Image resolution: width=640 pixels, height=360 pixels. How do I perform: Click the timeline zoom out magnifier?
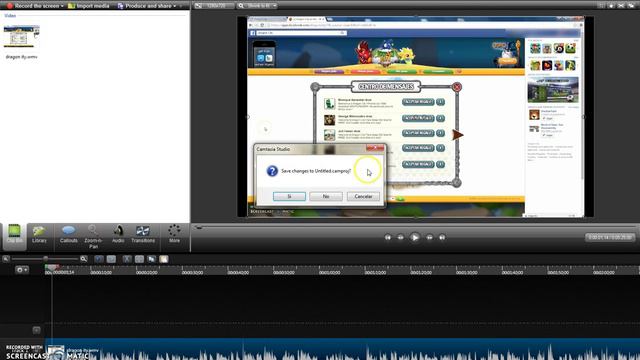[6, 259]
